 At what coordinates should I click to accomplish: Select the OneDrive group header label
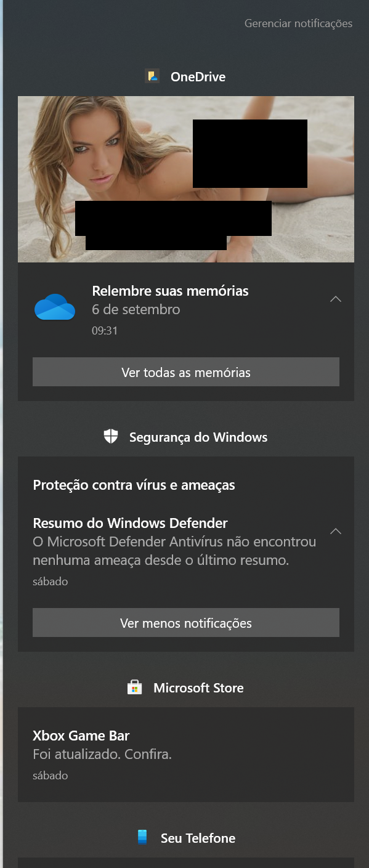point(198,77)
